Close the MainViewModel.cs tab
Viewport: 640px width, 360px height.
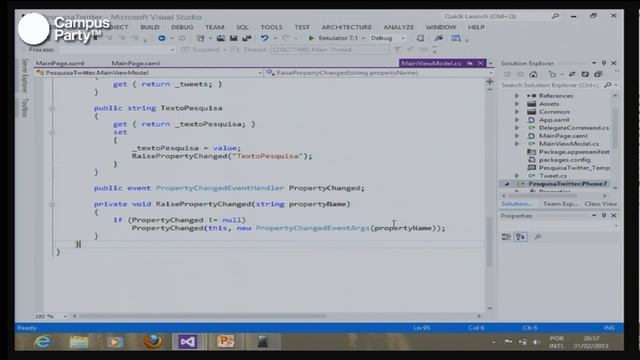(480, 63)
